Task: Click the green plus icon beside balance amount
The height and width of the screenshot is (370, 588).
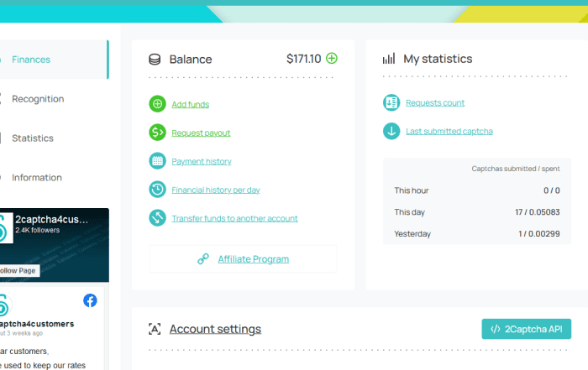Action: [x=332, y=59]
